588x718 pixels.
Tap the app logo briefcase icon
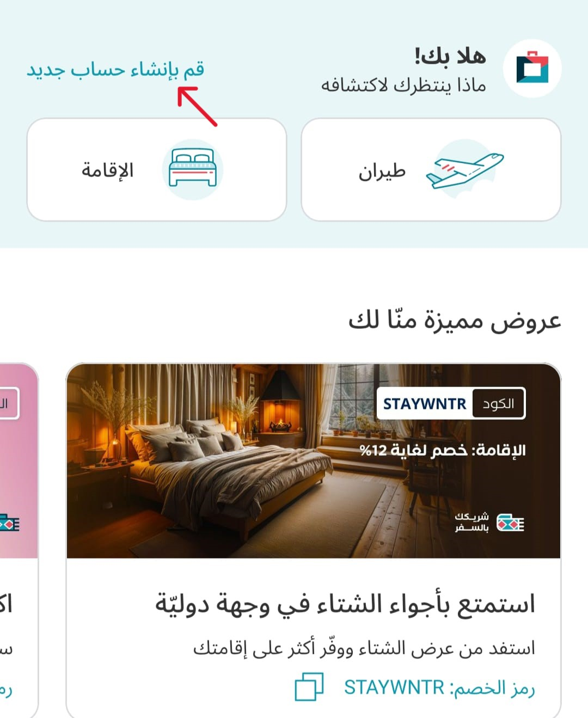coord(532,69)
